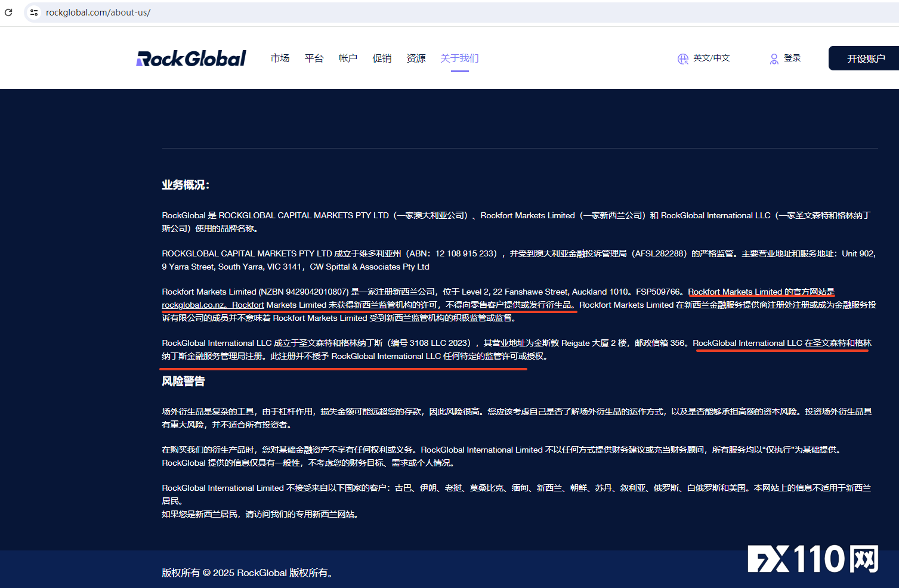Click the browser reload icon
This screenshot has width=899, height=588.
tap(8, 12)
